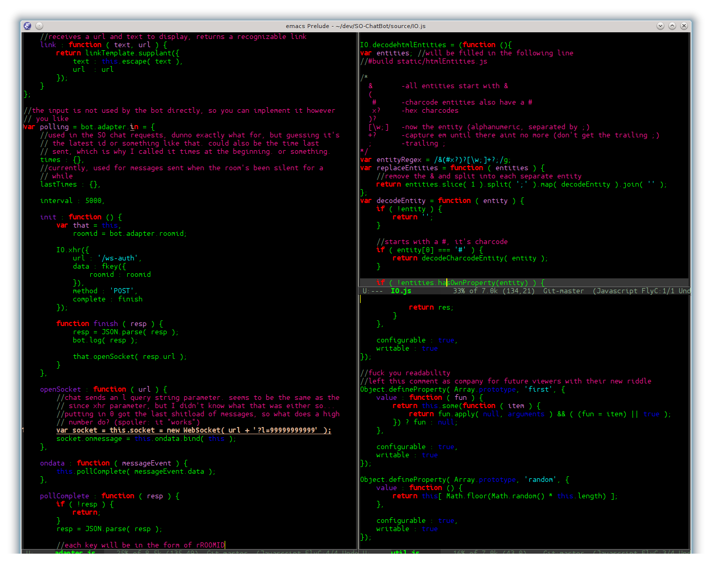Click Object.defineProperty Array.prototype 'first' line
The height and width of the screenshot is (588, 712).
[x=463, y=390]
